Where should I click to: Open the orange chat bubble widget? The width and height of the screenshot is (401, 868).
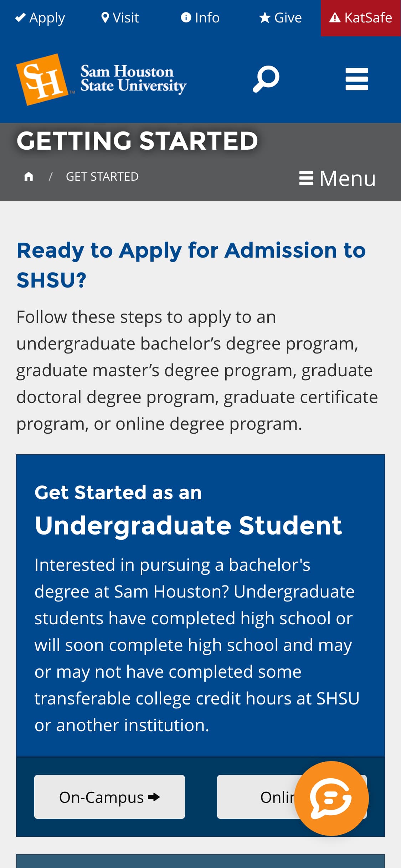pyautogui.click(x=331, y=798)
